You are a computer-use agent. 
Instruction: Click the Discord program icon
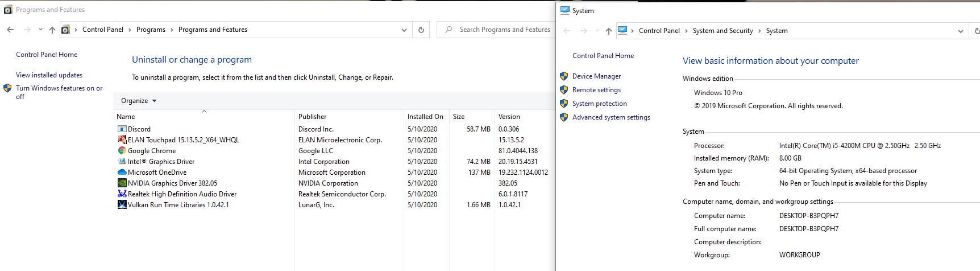coord(122,129)
